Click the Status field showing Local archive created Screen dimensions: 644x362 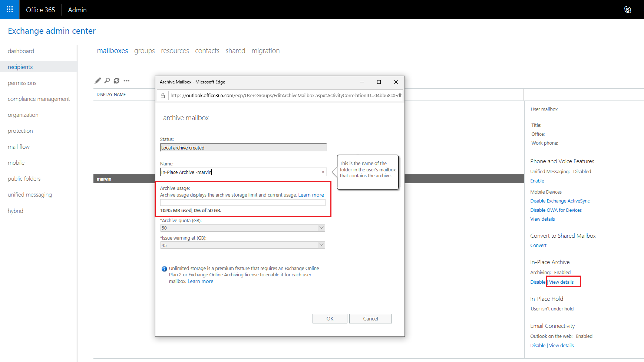click(243, 148)
